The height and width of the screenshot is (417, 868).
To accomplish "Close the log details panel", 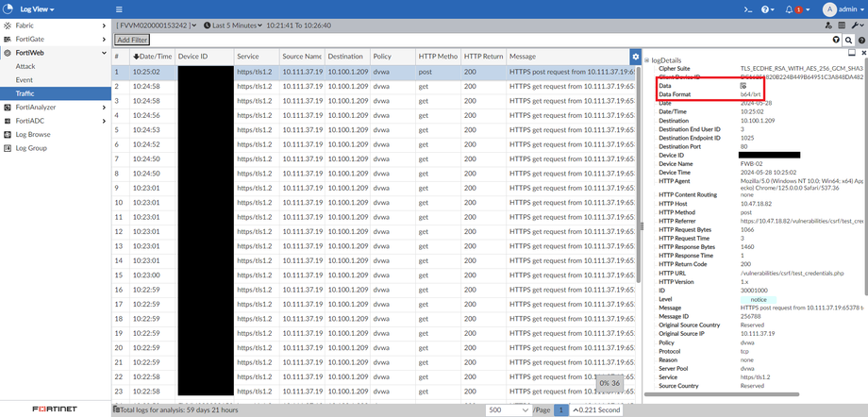I will pos(864,53).
